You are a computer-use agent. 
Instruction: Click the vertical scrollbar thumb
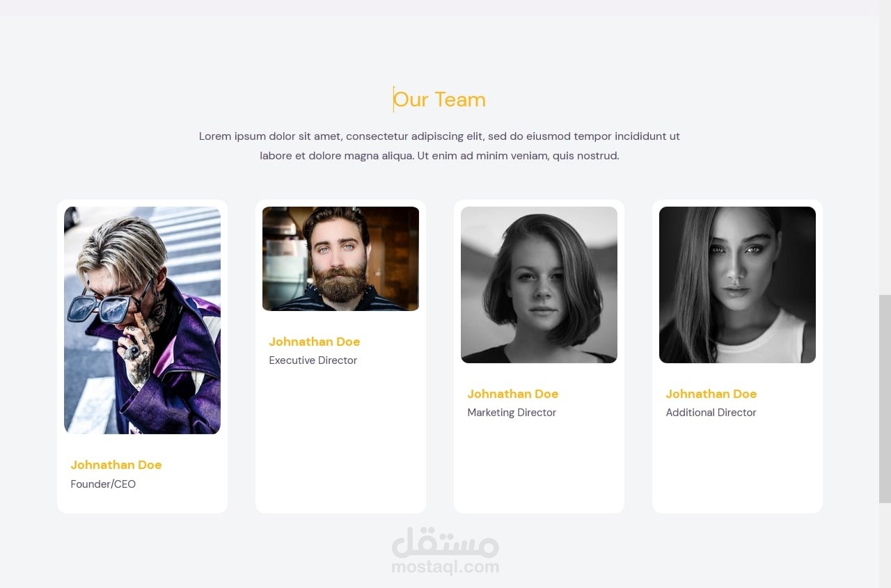885,399
